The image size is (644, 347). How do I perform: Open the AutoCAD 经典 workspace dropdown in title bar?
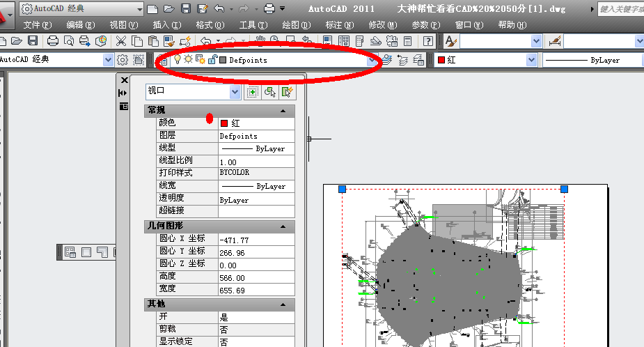pyautogui.click(x=140, y=8)
